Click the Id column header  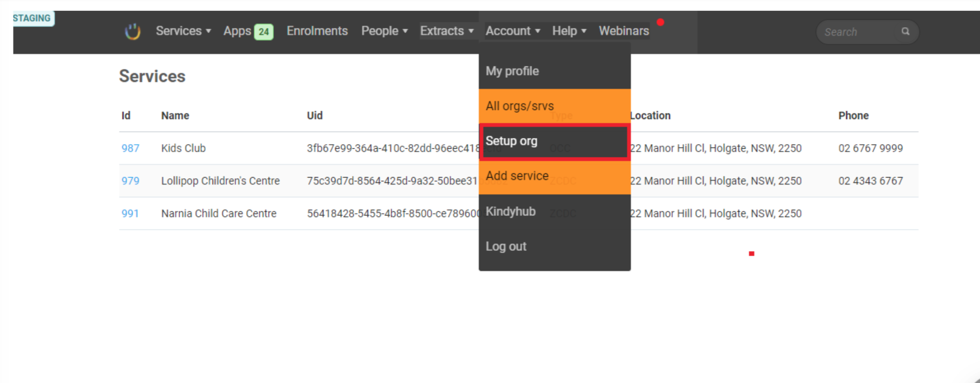(x=126, y=116)
